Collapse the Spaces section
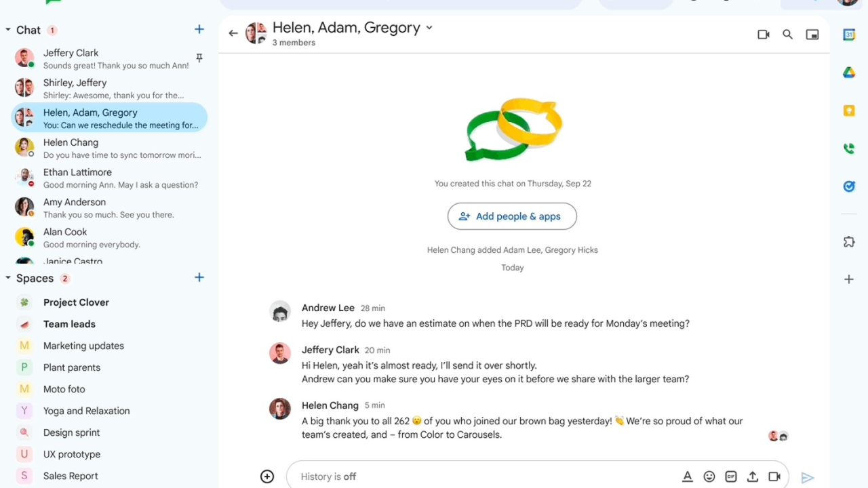Viewport: 868px width, 488px height. 8,278
